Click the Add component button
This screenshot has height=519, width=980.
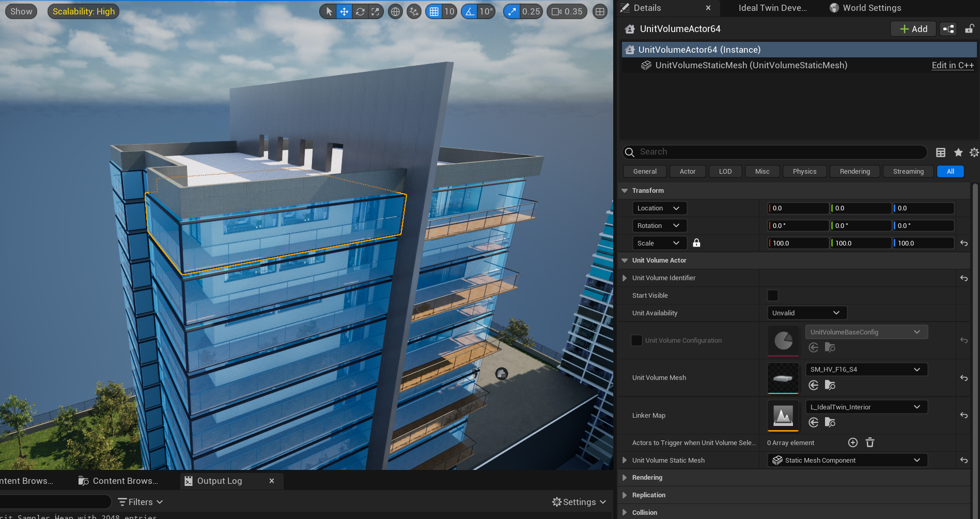[x=913, y=29]
